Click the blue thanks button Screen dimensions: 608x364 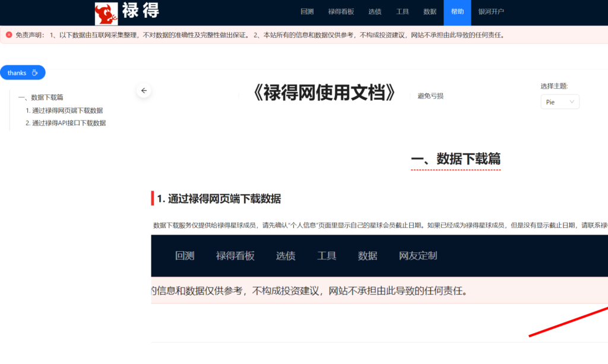point(23,72)
